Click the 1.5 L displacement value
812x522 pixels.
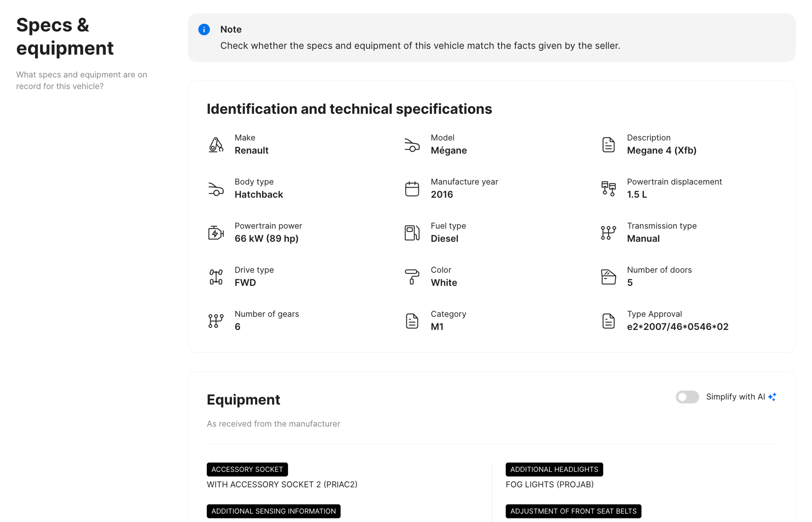pos(637,195)
